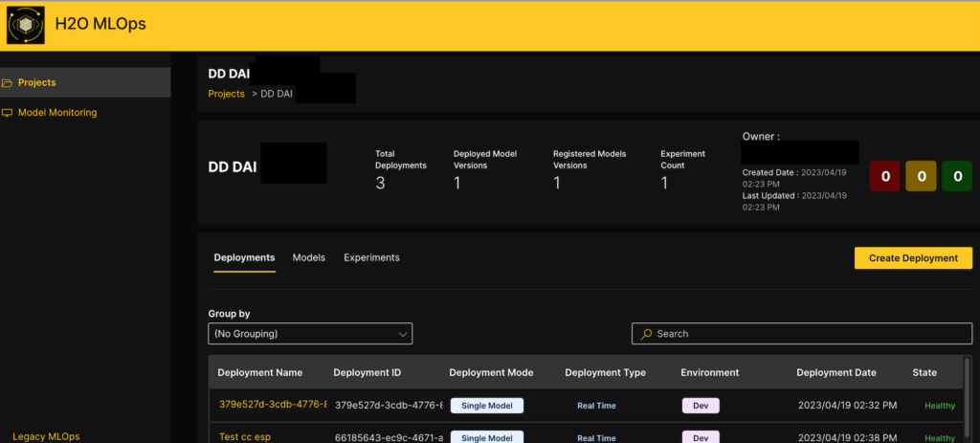Click the green status counter box
The image size is (980, 443).
(x=957, y=177)
